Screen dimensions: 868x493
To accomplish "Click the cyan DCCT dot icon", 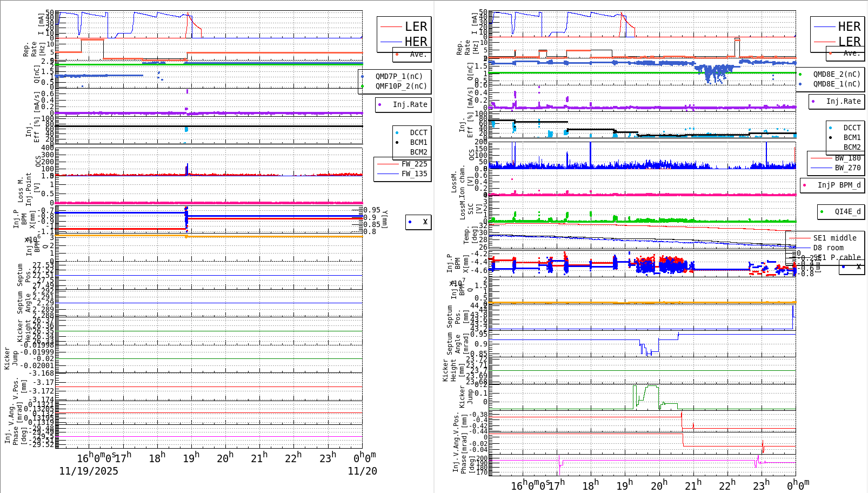I will click(397, 132).
